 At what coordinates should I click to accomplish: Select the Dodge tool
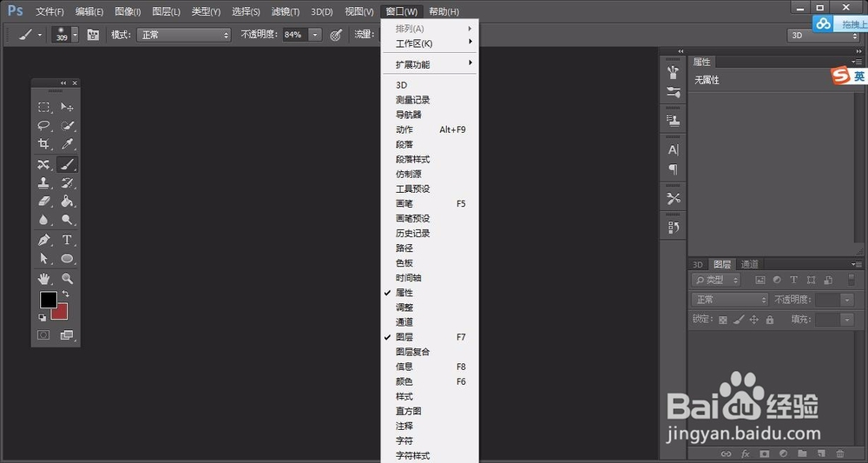pos(67,220)
